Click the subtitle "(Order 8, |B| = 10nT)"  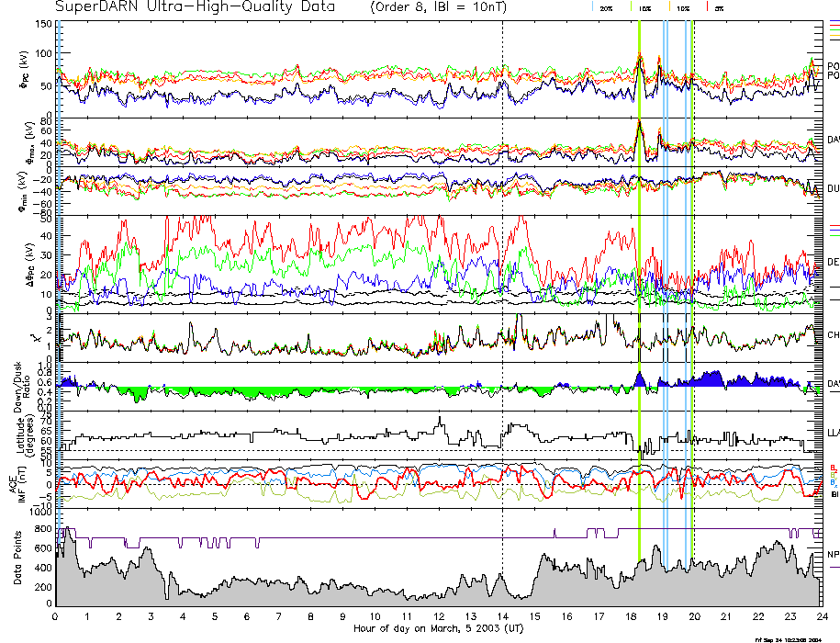438,7
